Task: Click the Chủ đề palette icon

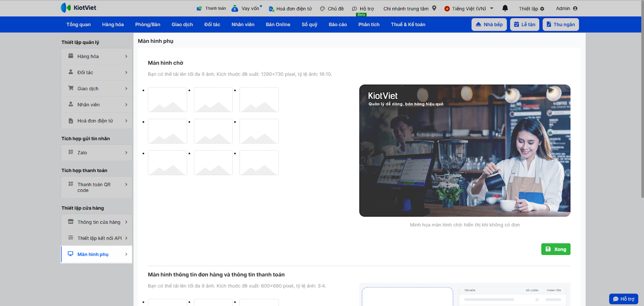Action: 322,9
